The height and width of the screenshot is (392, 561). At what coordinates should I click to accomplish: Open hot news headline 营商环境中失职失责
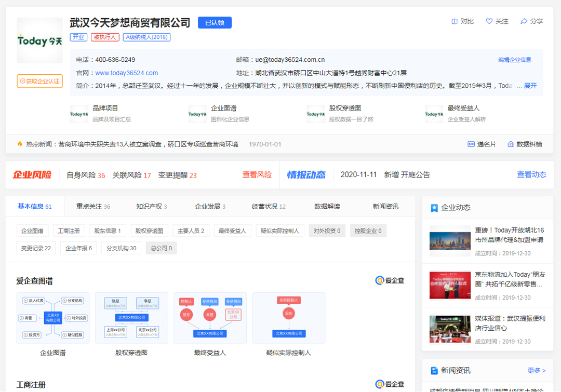point(148,144)
